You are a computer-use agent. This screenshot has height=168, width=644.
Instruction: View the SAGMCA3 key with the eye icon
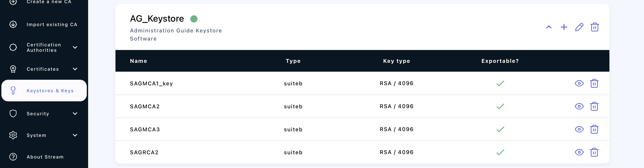pos(579,129)
